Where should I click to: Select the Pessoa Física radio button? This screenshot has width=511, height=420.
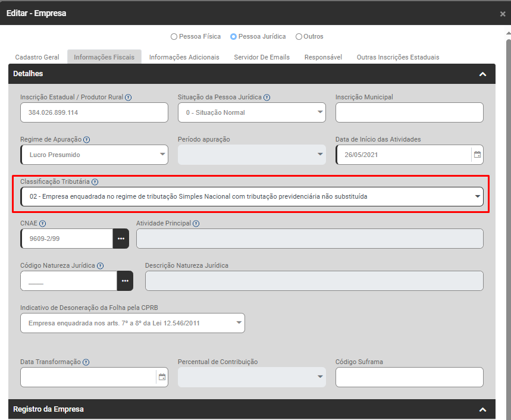(x=174, y=37)
